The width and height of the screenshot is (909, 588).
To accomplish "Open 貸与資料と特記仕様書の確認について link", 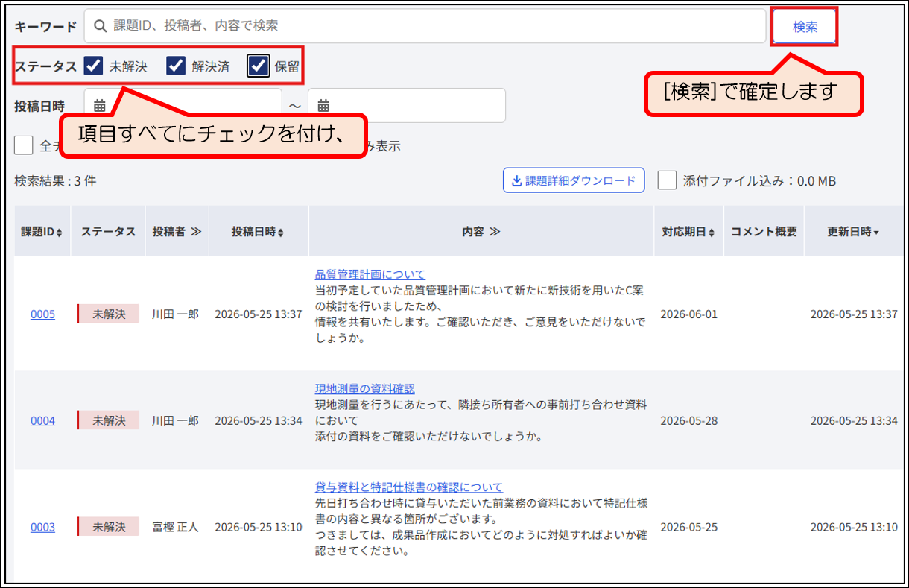I will tap(409, 487).
